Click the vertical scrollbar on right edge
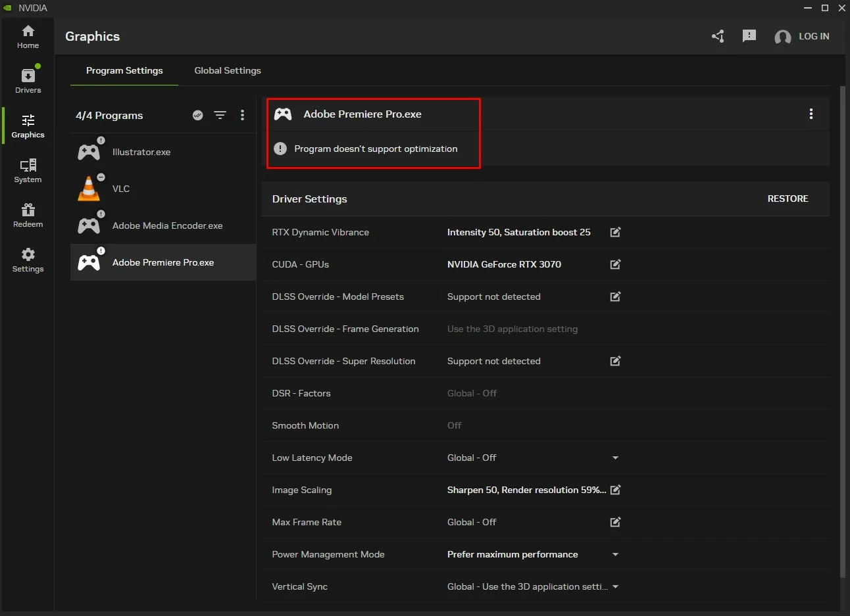Image resolution: width=850 pixels, height=616 pixels. (843, 332)
